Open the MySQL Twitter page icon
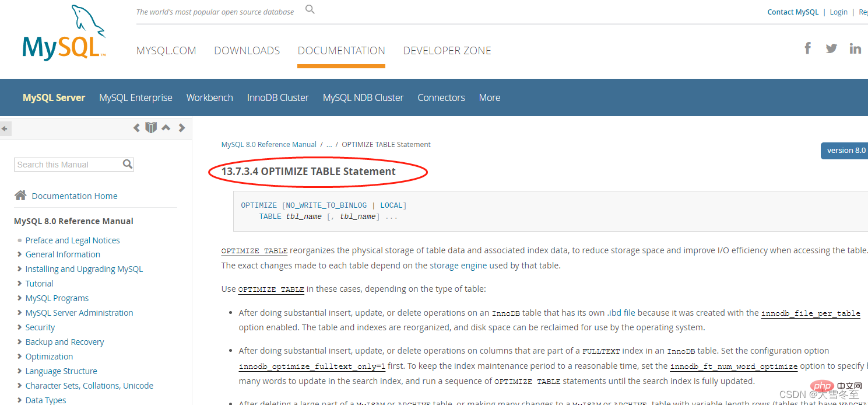Image resolution: width=868 pixels, height=405 pixels. pyautogui.click(x=832, y=48)
